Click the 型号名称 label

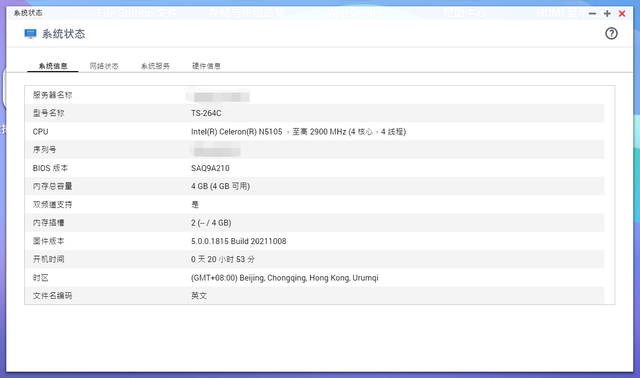pyautogui.click(x=49, y=113)
